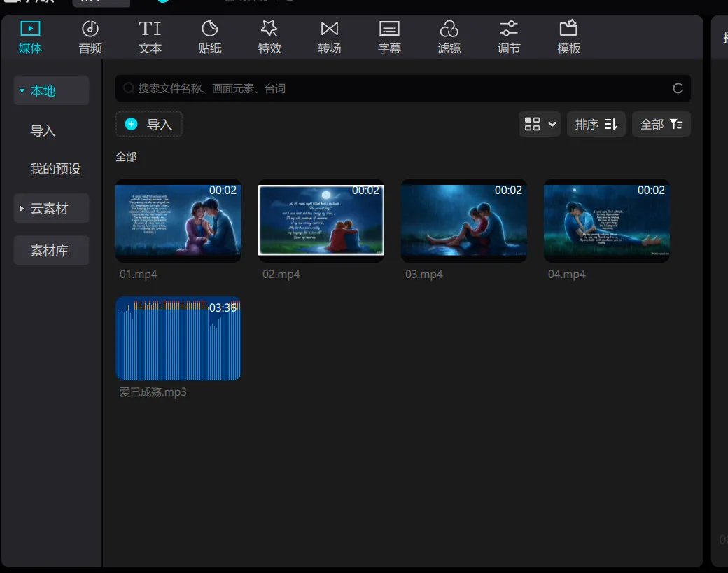Select the 文本 (Text) tool icon
The height and width of the screenshot is (573, 728).
(150, 29)
